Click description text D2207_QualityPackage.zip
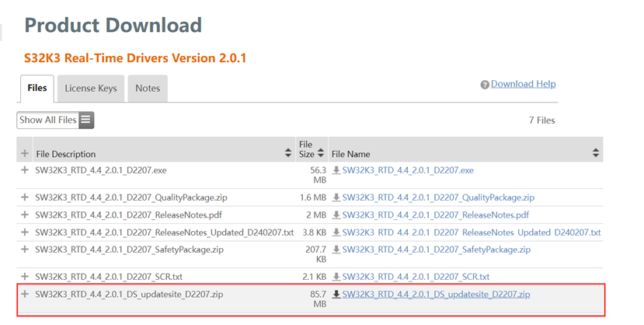This screenshot has height=325, width=644. click(x=131, y=197)
